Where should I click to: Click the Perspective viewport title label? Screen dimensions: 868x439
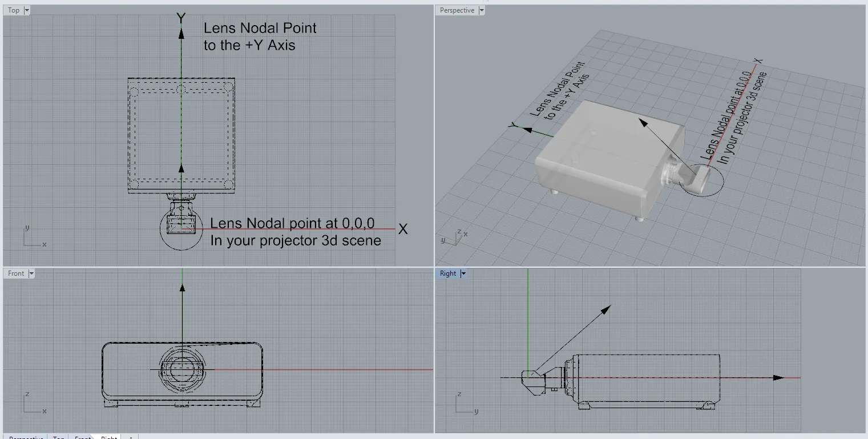click(x=457, y=10)
